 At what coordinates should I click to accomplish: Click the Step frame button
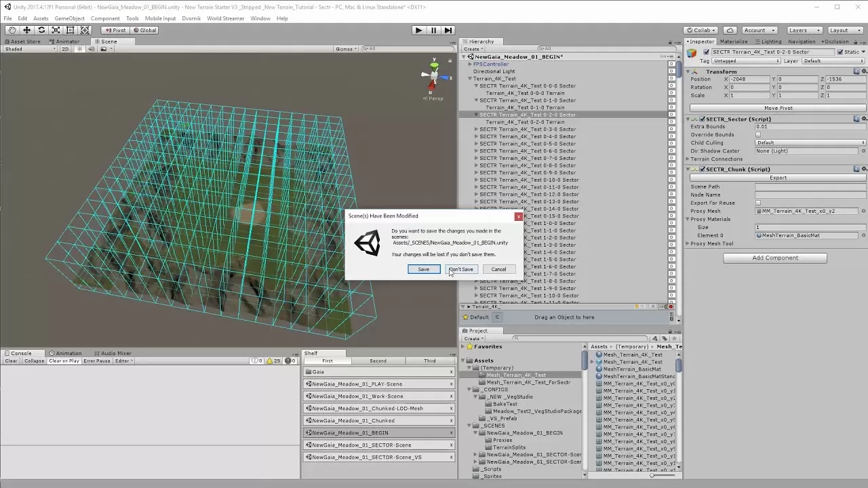[448, 30]
